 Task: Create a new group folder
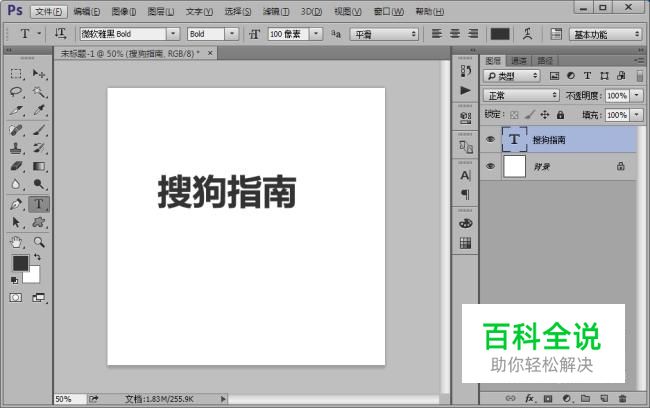click(585, 398)
